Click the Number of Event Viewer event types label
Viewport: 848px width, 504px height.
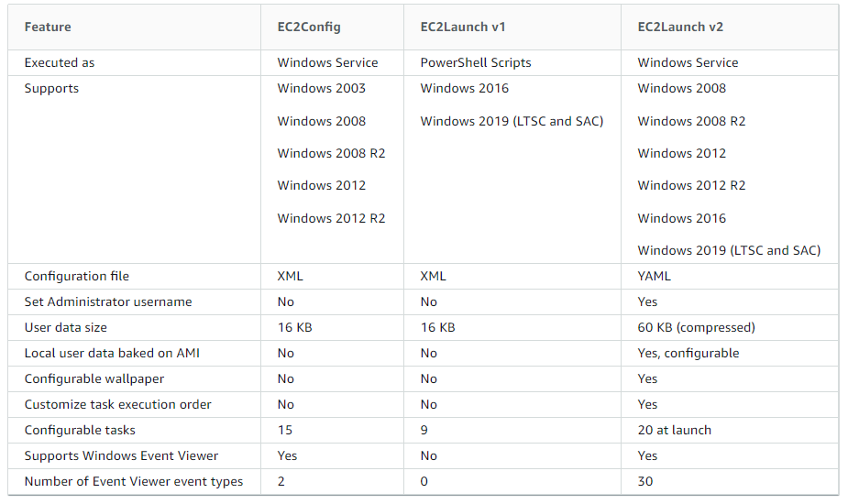click(134, 482)
